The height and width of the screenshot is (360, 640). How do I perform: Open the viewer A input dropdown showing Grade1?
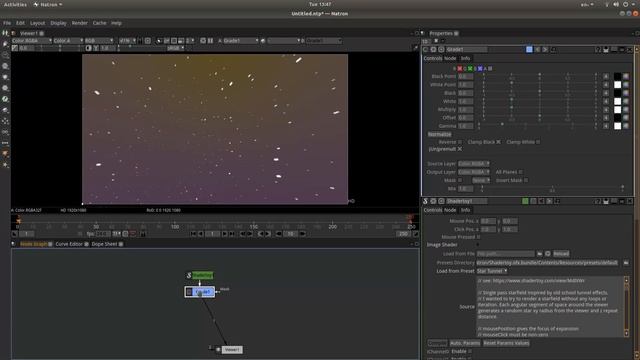pyautogui.click(x=241, y=41)
